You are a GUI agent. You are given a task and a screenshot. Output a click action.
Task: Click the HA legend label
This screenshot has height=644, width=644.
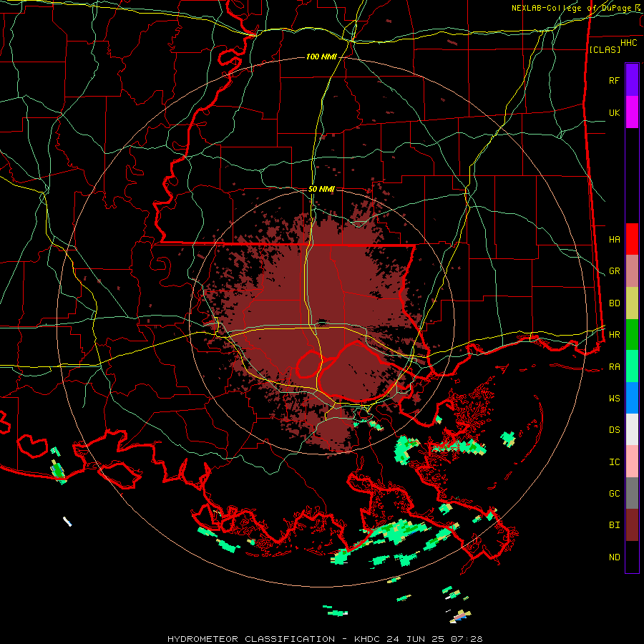point(614,239)
